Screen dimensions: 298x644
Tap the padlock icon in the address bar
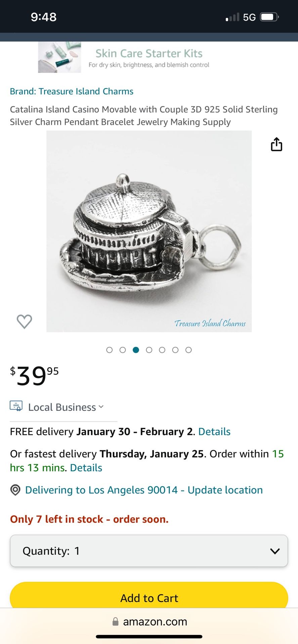(x=115, y=622)
